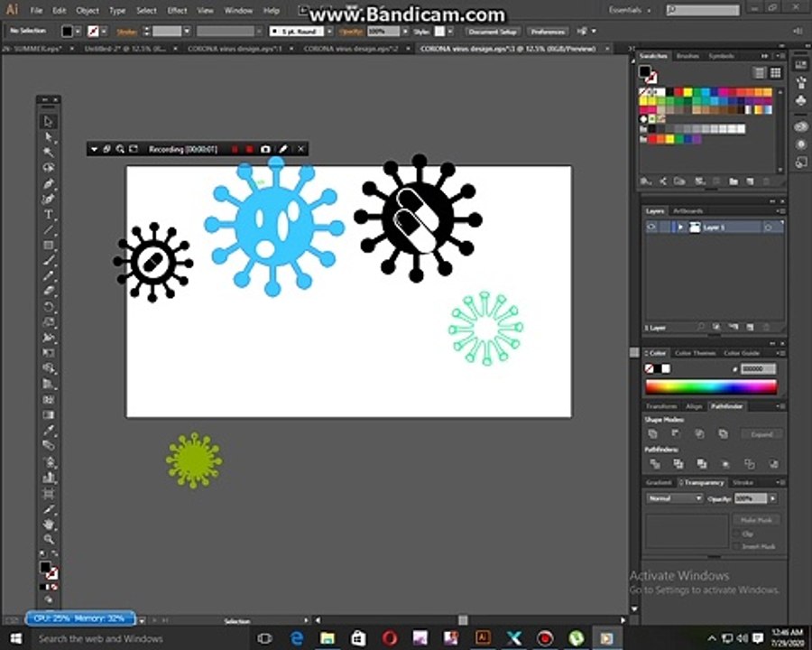
Task: Open the Swatch Libraries menu
Action: [x=645, y=181]
